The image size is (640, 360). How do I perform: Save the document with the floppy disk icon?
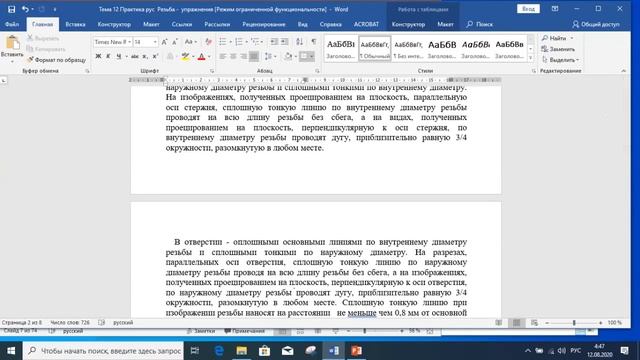pos(11,9)
